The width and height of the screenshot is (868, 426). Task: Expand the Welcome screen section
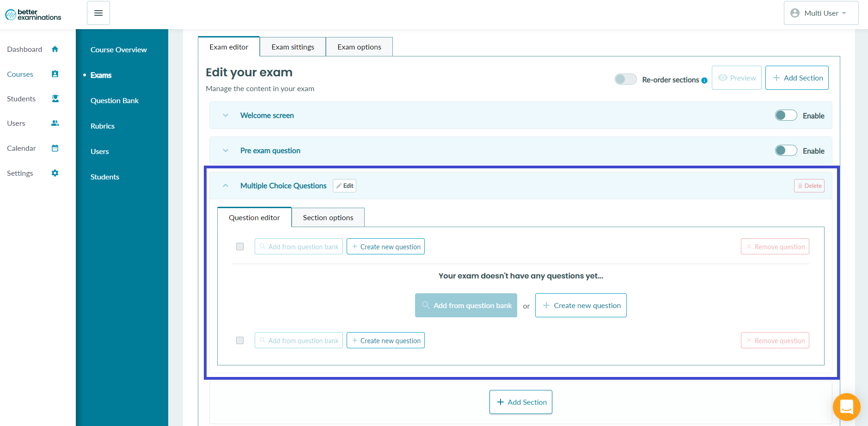click(x=226, y=115)
